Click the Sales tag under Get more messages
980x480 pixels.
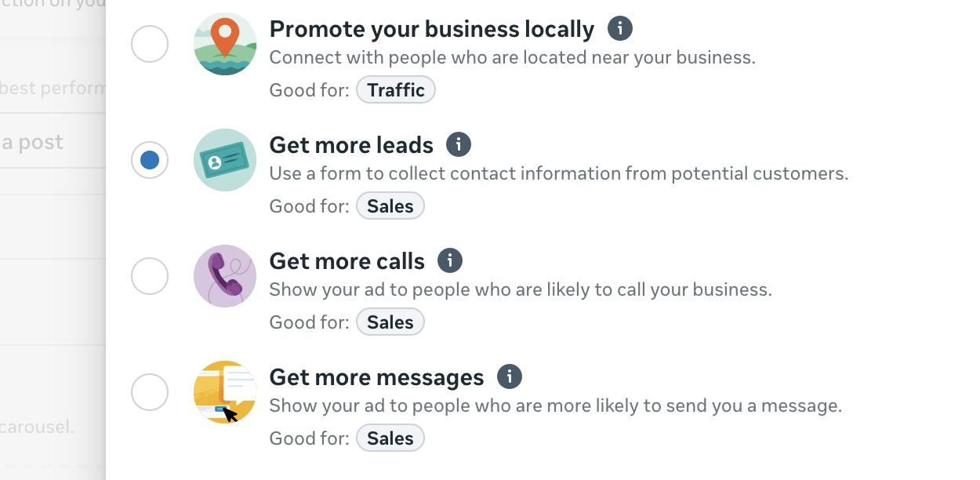[x=390, y=438]
